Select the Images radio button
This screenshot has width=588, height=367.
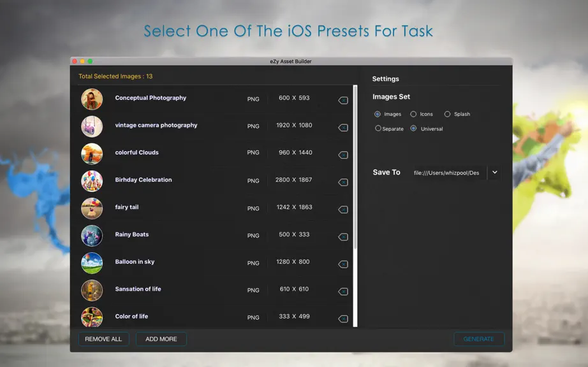[378, 114]
